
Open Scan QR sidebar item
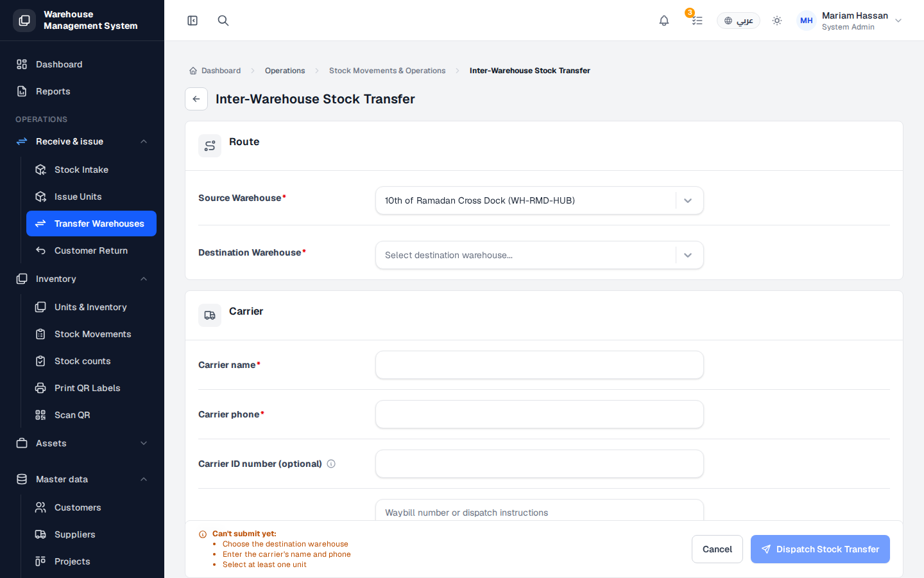(x=91, y=415)
